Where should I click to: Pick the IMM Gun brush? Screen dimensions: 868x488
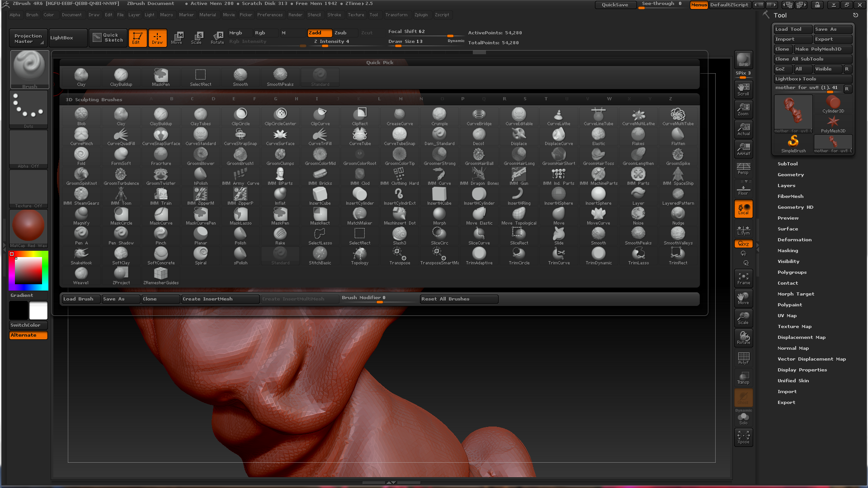click(x=519, y=176)
